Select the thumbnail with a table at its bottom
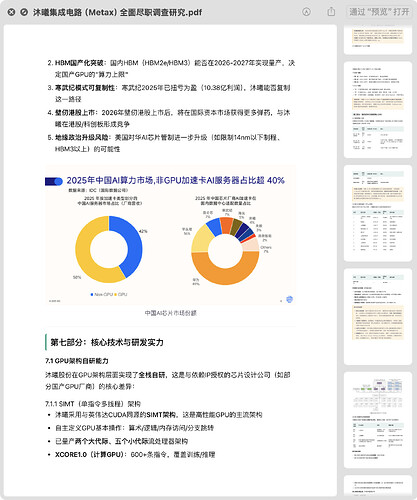This screenshot has height=500, width=417. point(378,110)
